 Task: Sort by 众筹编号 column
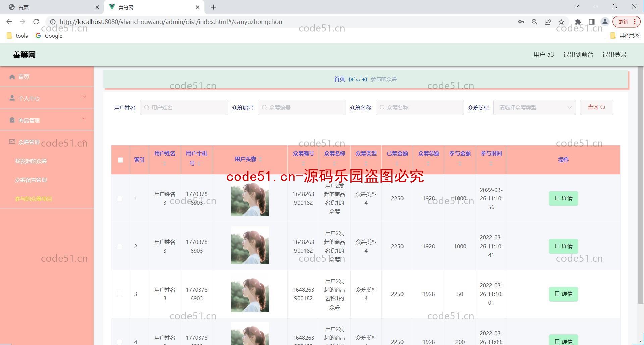[x=303, y=164]
